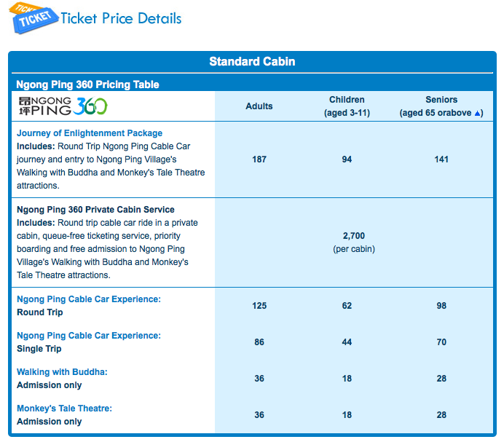Click Ngong Ping Cable Car Round Trip link
Screen dimensions: 504x442
(x=89, y=299)
